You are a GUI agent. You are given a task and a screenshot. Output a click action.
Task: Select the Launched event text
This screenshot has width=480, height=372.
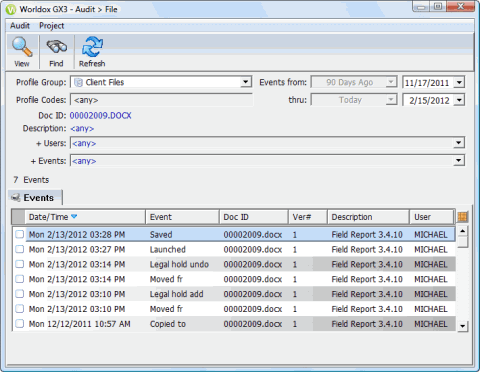coord(168,249)
